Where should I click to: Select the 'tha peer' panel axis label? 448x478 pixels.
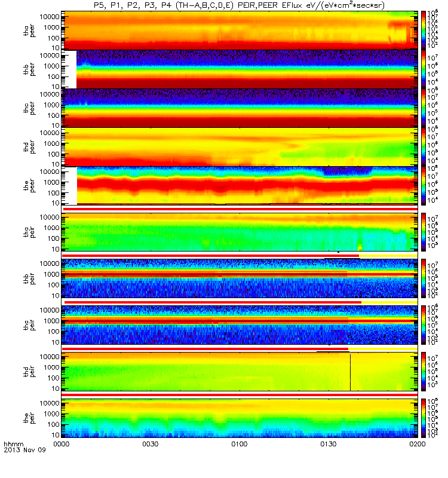29,31
